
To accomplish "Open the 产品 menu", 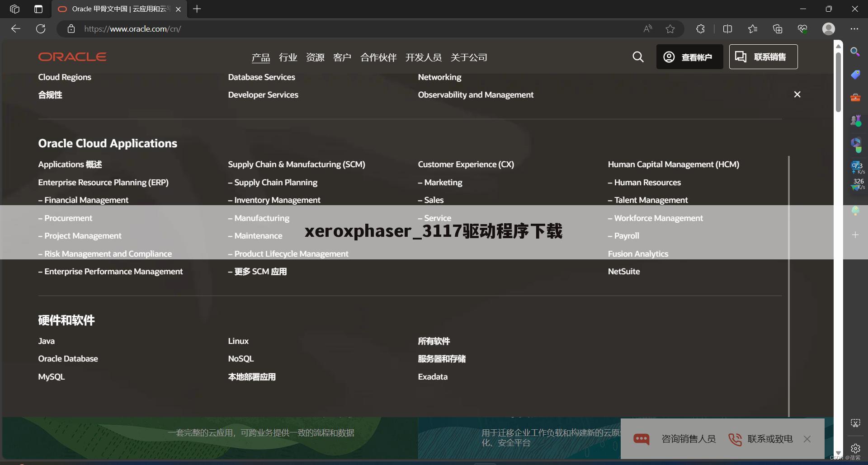I will [x=261, y=57].
